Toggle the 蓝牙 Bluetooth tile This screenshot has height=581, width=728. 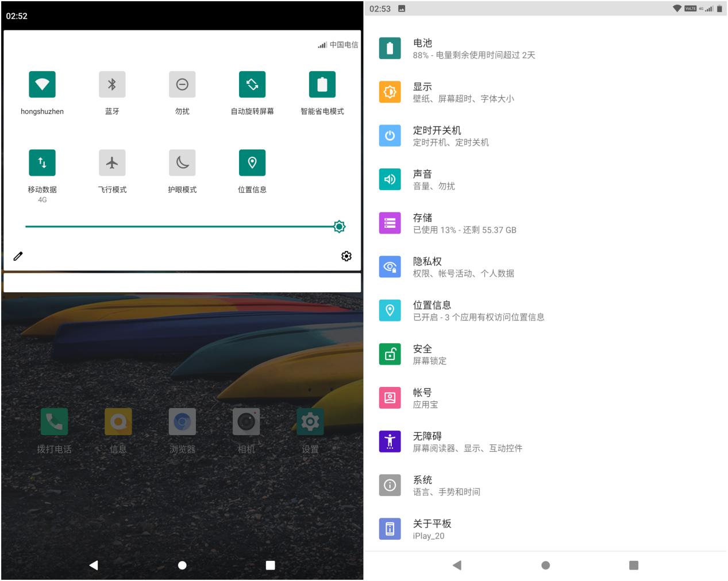(112, 84)
